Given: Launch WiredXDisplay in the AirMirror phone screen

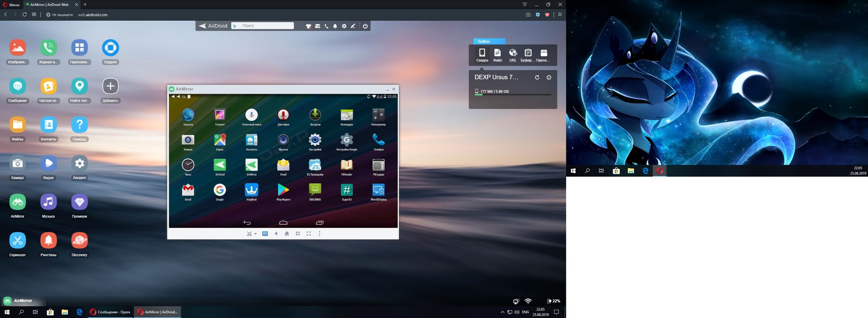Looking at the screenshot, I should coord(378,190).
